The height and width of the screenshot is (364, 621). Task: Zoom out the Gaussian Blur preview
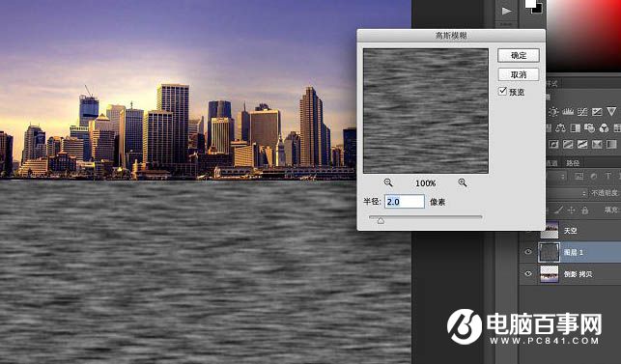tap(388, 182)
